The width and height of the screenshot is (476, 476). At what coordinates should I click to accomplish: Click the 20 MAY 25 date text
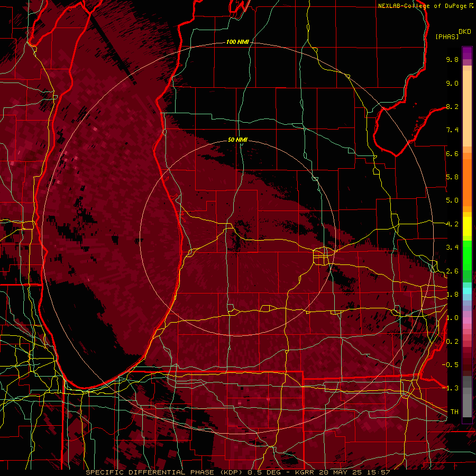[x=340, y=472]
